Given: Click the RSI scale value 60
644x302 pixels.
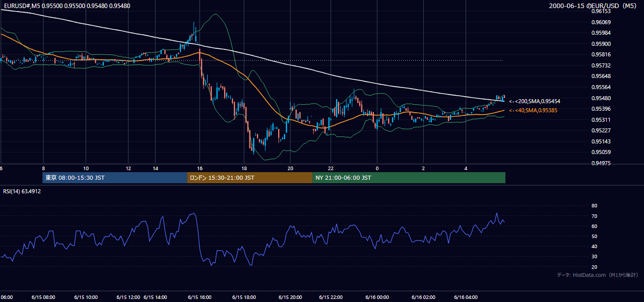Looking at the screenshot, I should tap(594, 226).
